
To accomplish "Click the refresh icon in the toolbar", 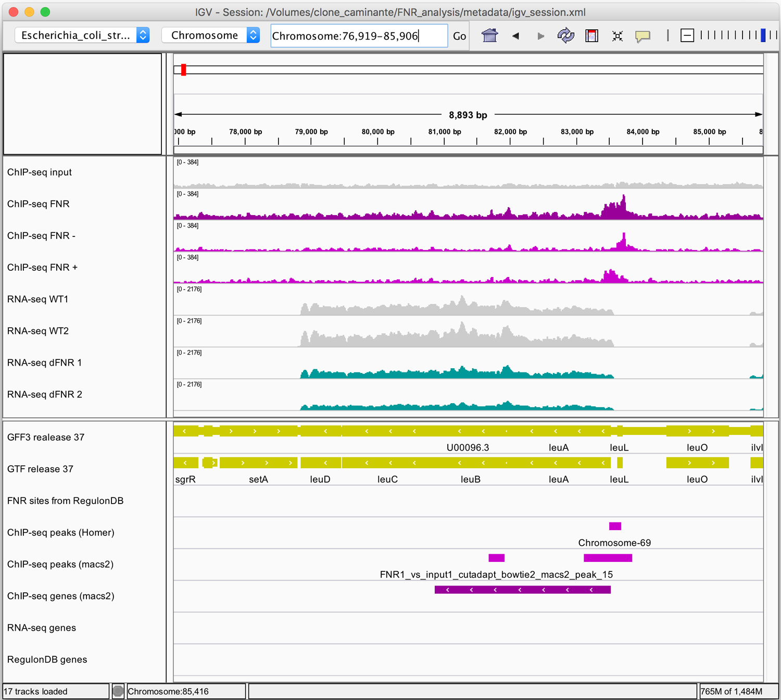I will tap(565, 35).
